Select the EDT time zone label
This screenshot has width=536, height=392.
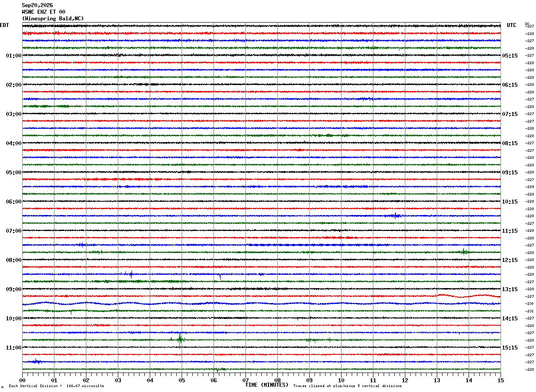(x=4, y=25)
